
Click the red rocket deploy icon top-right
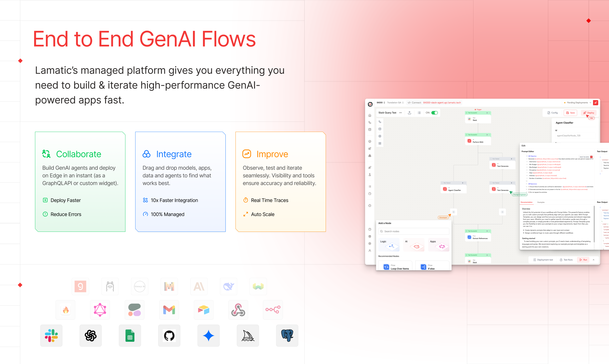coord(596,102)
